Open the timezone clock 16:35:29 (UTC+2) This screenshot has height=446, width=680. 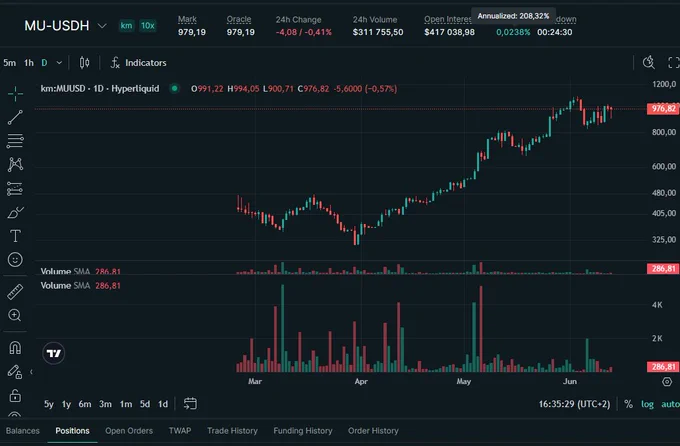tap(574, 404)
